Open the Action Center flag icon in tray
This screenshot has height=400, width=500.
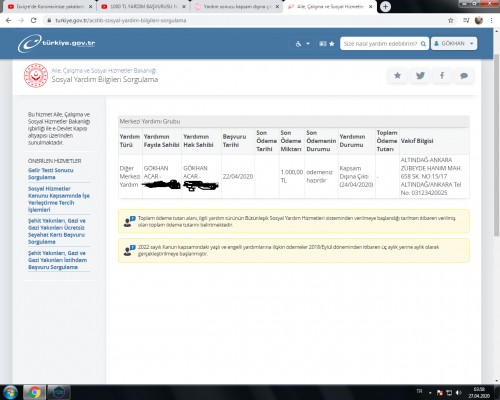click(x=440, y=393)
